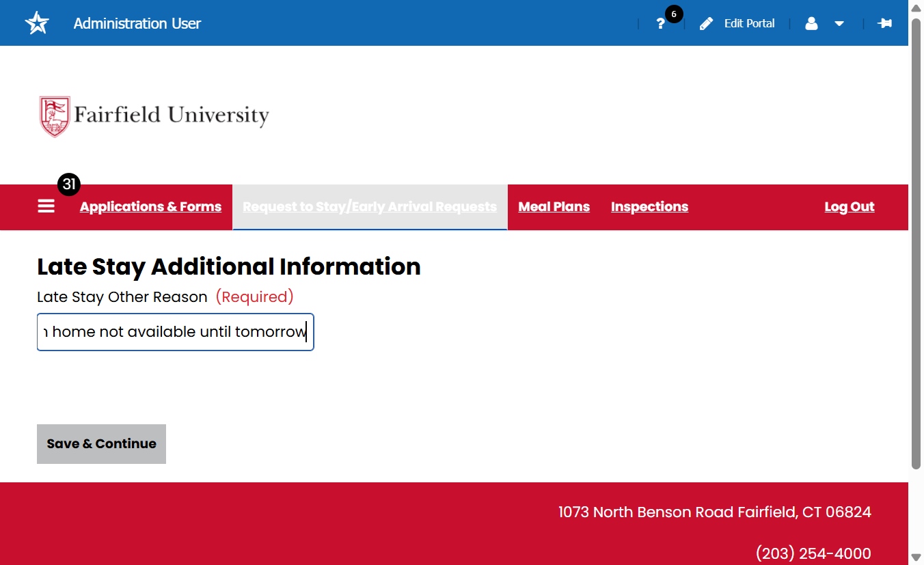
Task: Expand the user account dropdown arrow
Action: pos(839,24)
